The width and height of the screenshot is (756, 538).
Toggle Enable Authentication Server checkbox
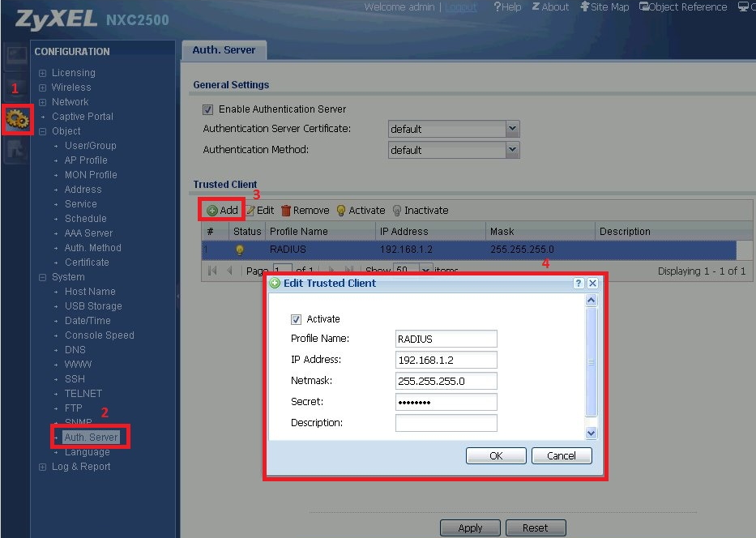(x=208, y=109)
